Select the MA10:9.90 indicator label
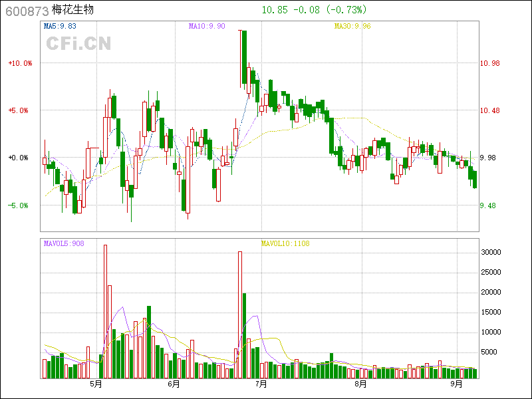The width and height of the screenshot is (532, 399). pos(207,26)
